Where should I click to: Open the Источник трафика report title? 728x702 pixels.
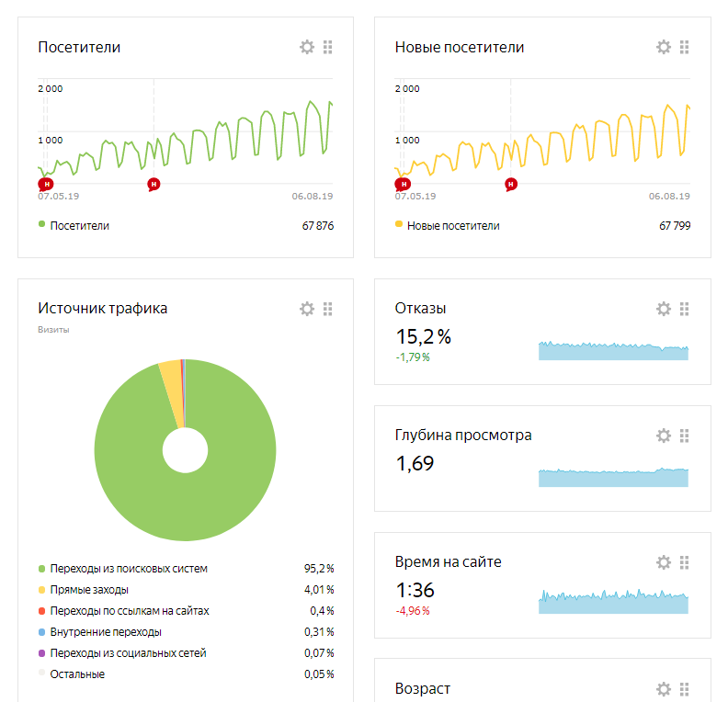[102, 309]
